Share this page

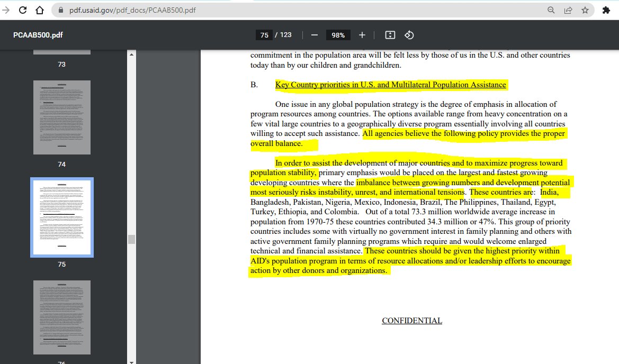568,10
